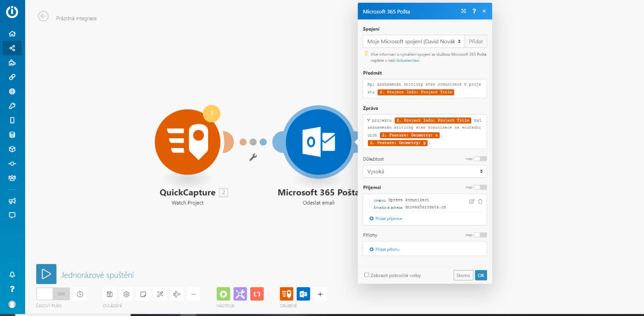The image size is (644, 316).
Task: Click inside the Zpráva message field
Action: tap(425, 132)
